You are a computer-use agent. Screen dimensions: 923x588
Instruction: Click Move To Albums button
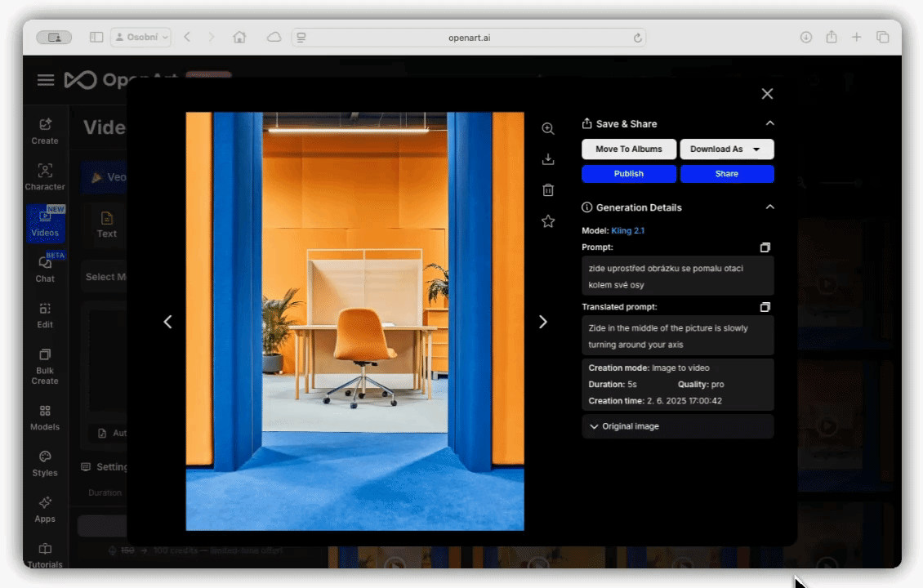tap(629, 149)
